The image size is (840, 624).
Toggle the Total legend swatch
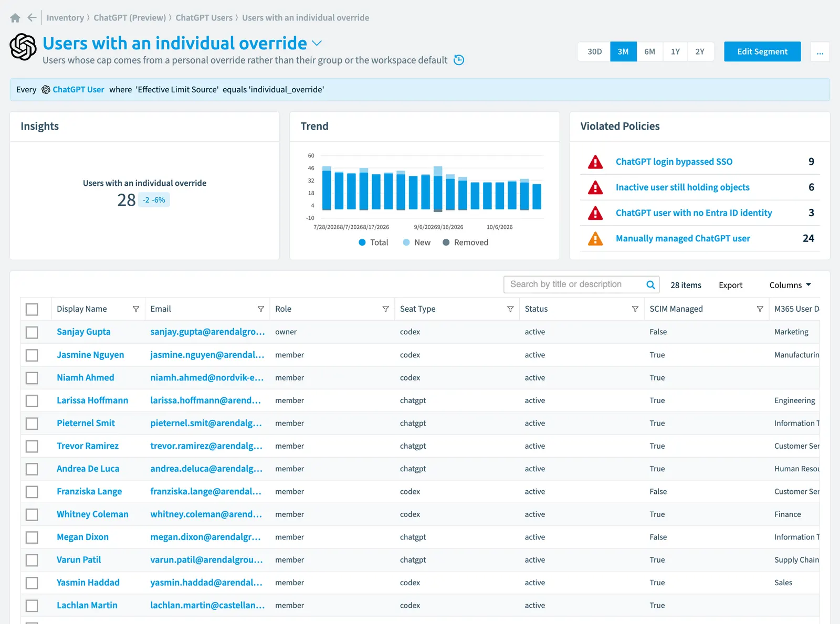(x=362, y=242)
